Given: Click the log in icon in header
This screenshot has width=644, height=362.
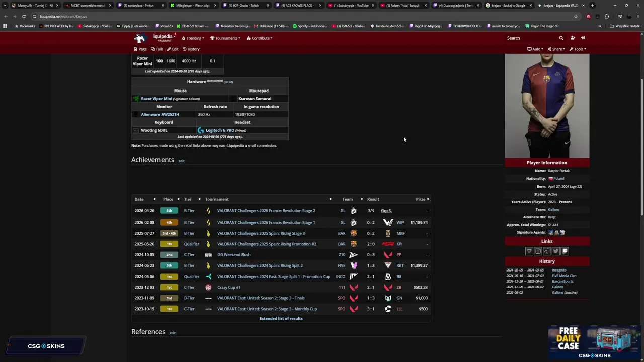Looking at the screenshot, I should [x=583, y=38].
